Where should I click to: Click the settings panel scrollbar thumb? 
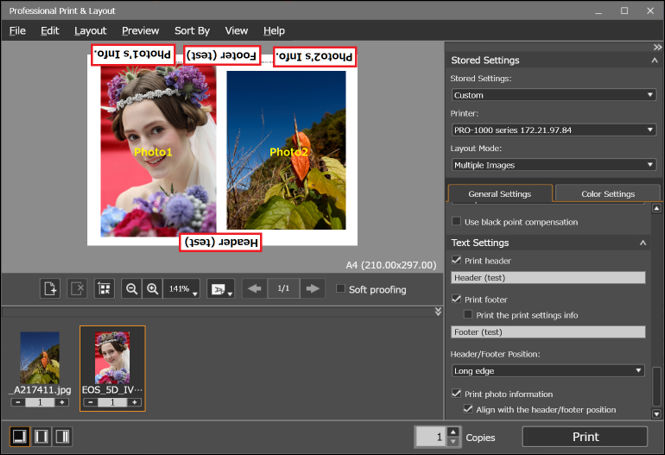coord(656,386)
